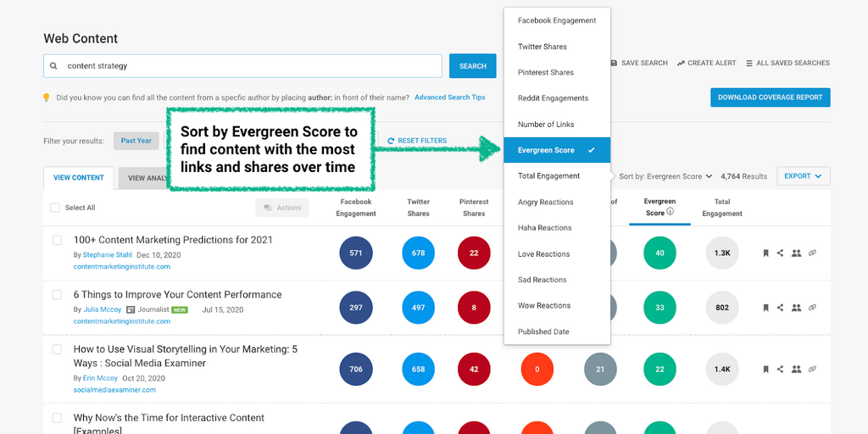Open All Saved Searches list icon
Image resolution: width=868 pixels, height=434 pixels.
(749, 64)
